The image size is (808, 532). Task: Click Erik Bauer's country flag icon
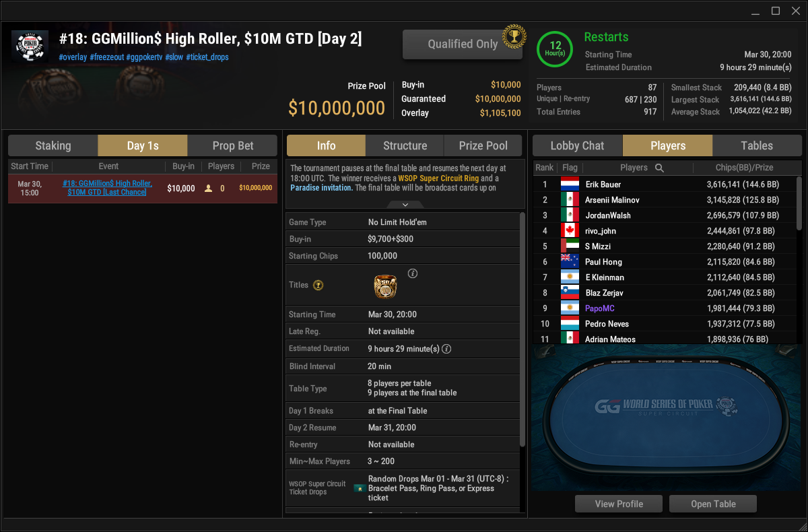(570, 185)
